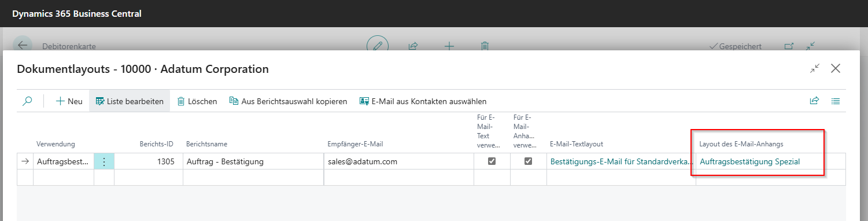Image resolution: width=868 pixels, height=221 pixels.
Task: Collapse the Dokumentlayouts dialog with arrows icon
Action: pos(815,69)
